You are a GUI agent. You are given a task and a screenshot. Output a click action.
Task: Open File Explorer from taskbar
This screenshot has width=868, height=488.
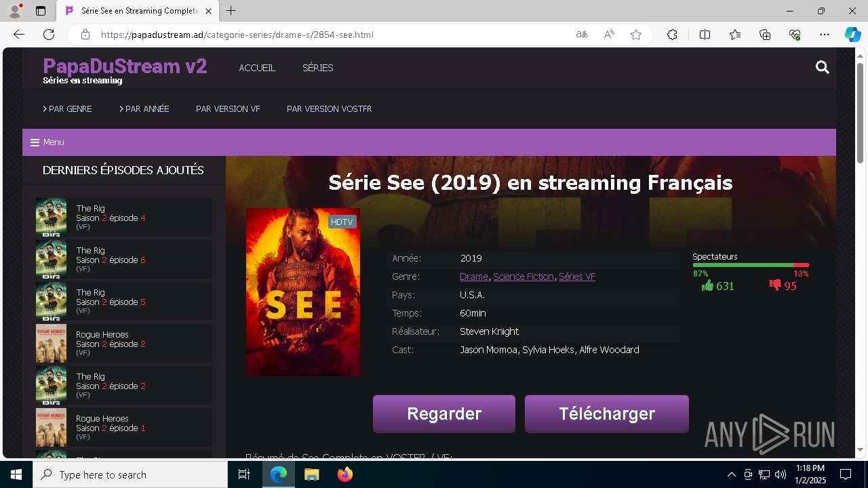tap(311, 474)
